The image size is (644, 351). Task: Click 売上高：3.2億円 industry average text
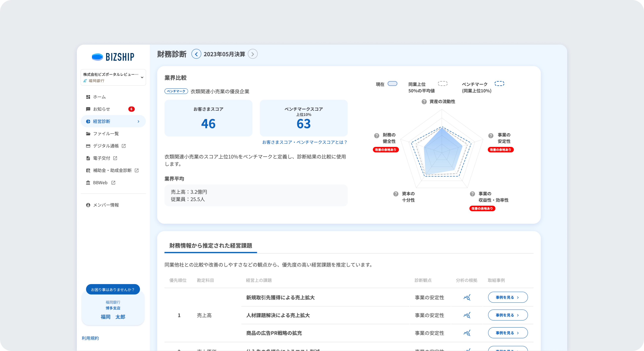click(x=189, y=192)
